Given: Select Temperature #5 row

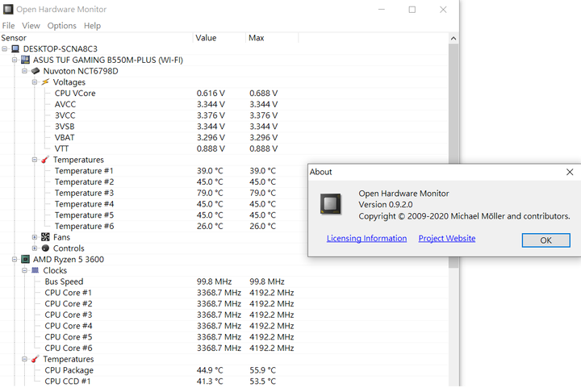Looking at the screenshot, I should [154, 215].
